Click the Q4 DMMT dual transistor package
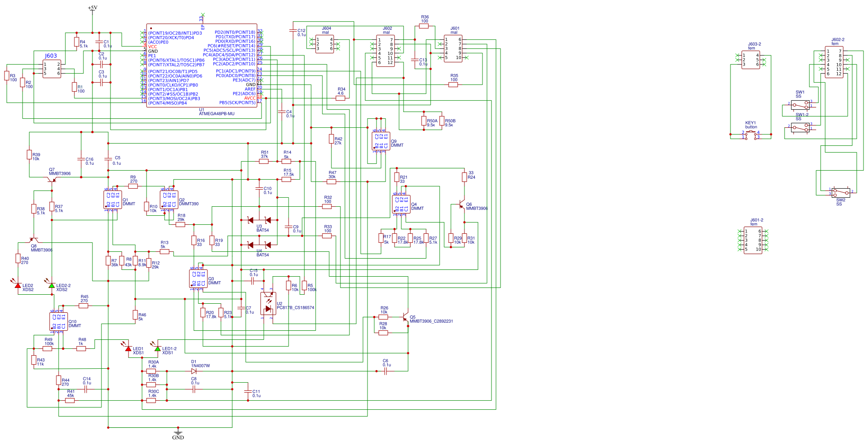The height and width of the screenshot is (445, 868). pyautogui.click(x=401, y=204)
